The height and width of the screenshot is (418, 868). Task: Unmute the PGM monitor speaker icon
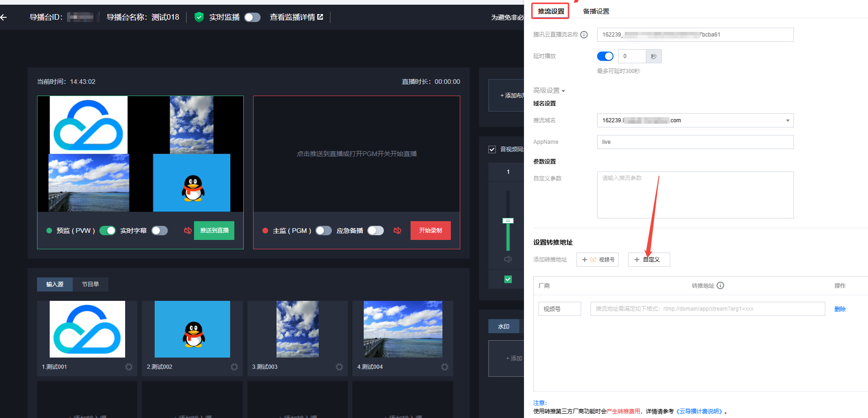(397, 231)
